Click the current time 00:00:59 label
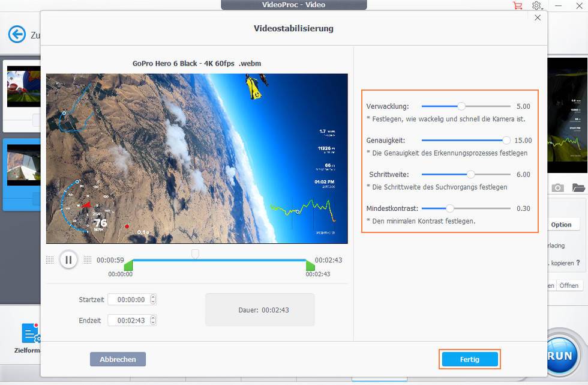Viewport: 588px width, 385px height. tap(110, 260)
